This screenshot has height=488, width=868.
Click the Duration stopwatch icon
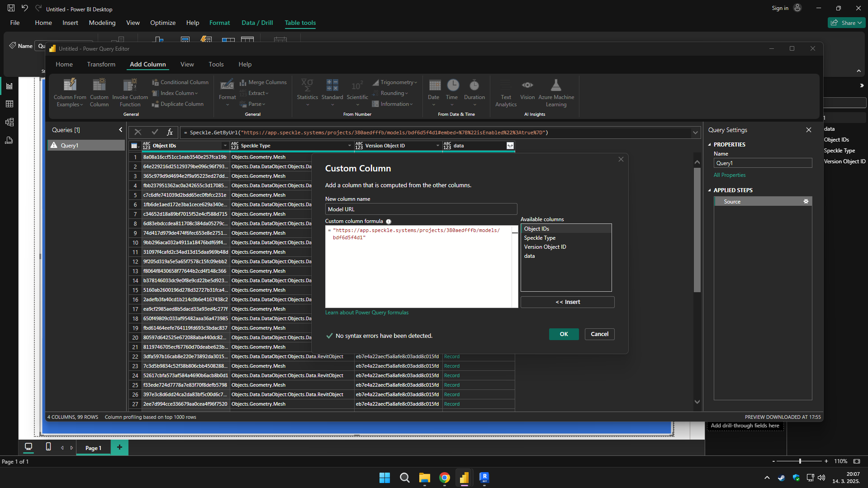click(x=474, y=85)
